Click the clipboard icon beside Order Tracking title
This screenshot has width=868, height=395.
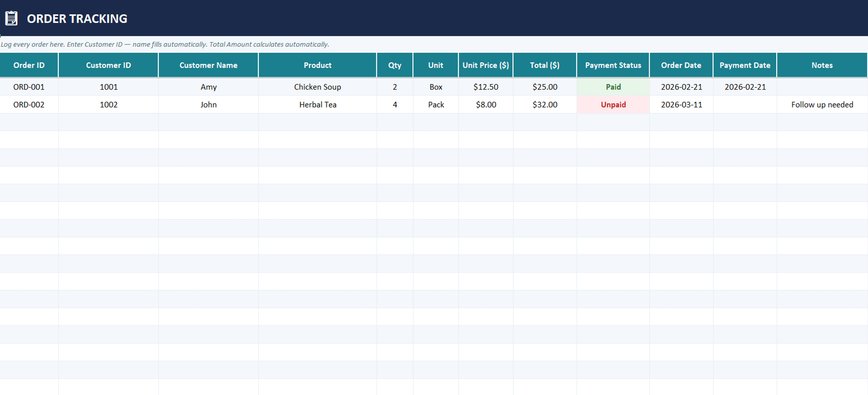pos(11,18)
